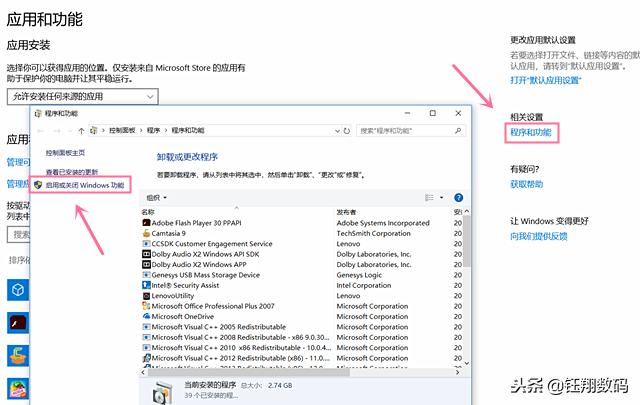The image size is (640, 405).
Task: Open 启用或关闭 Windows 功能 link
Action: (85, 185)
